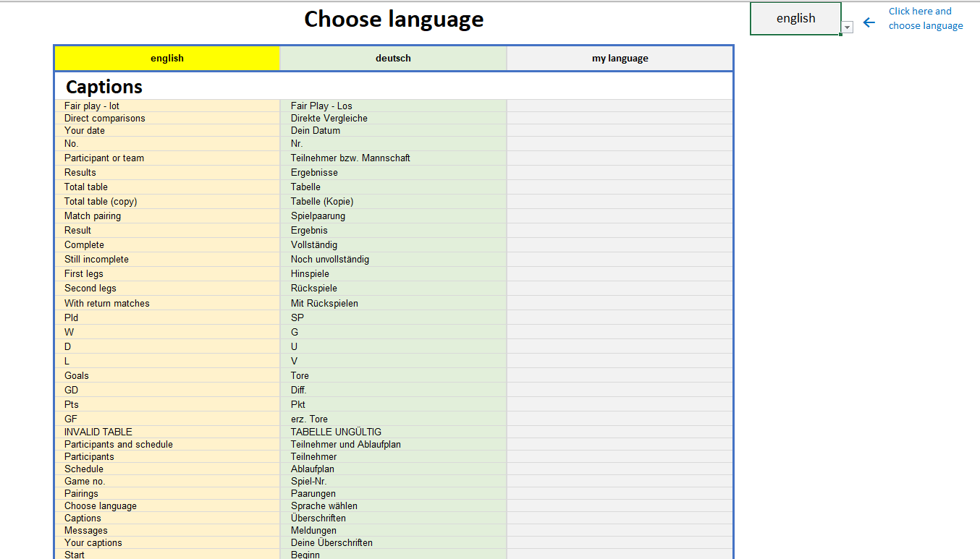Click the 'Click here and choose language' hint

(x=926, y=19)
